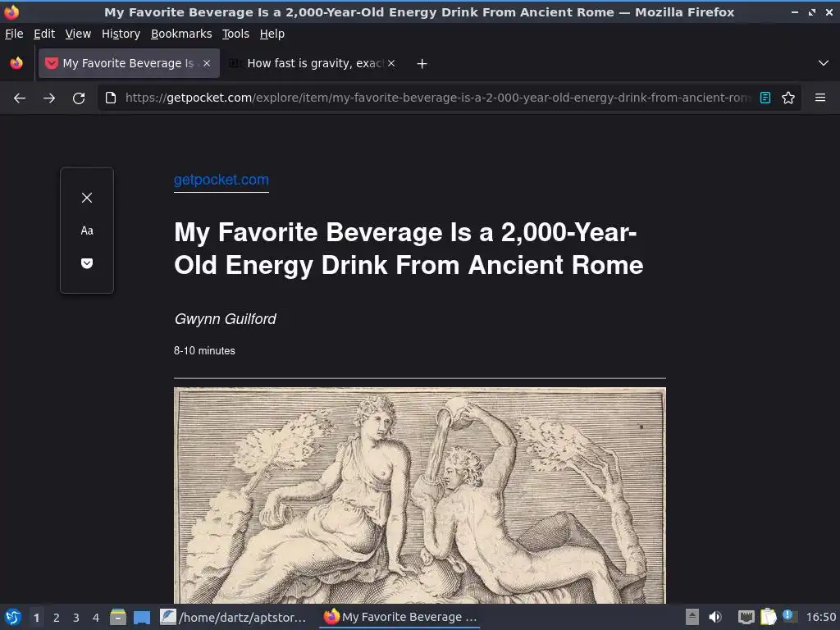This screenshot has height=630, width=840.
Task: Switch to workspace 2
Action: pos(57,618)
